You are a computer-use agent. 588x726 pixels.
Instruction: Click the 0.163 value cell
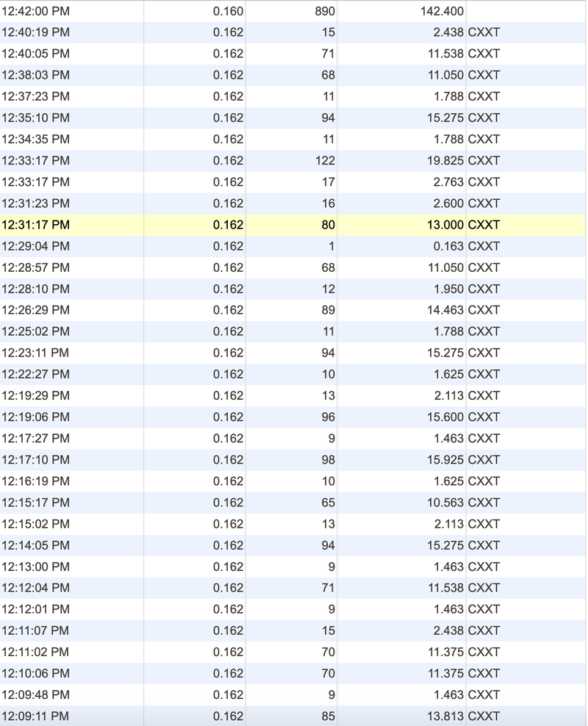coord(448,246)
